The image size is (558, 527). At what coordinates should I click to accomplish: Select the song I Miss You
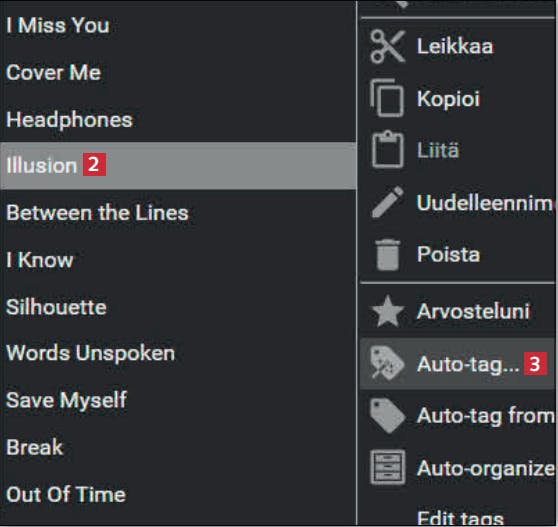click(x=178, y=25)
